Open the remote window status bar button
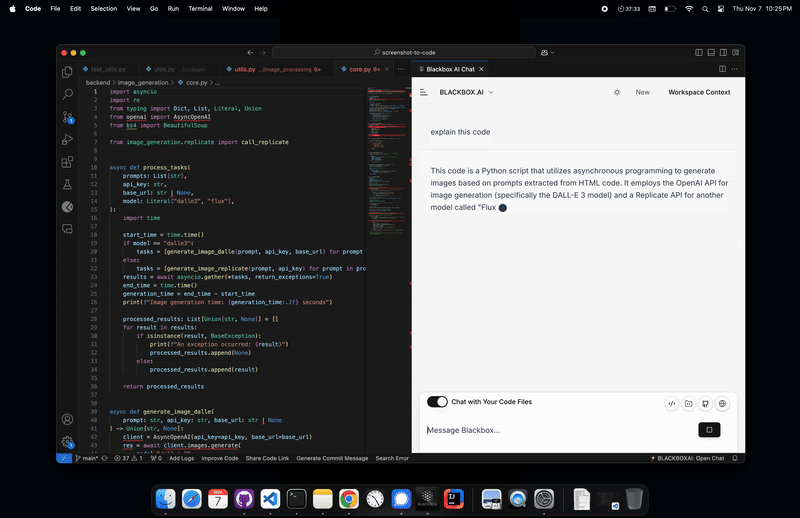 click(x=64, y=458)
